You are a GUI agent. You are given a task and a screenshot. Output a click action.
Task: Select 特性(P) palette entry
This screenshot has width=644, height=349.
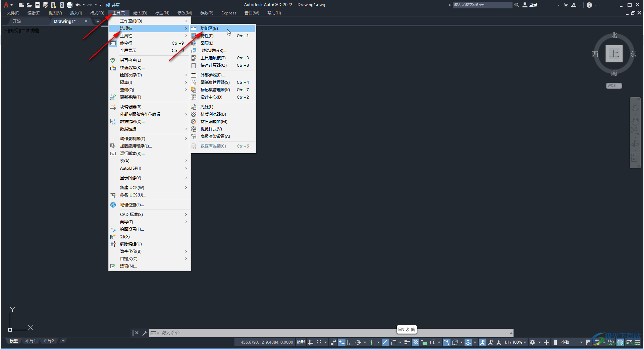point(223,36)
